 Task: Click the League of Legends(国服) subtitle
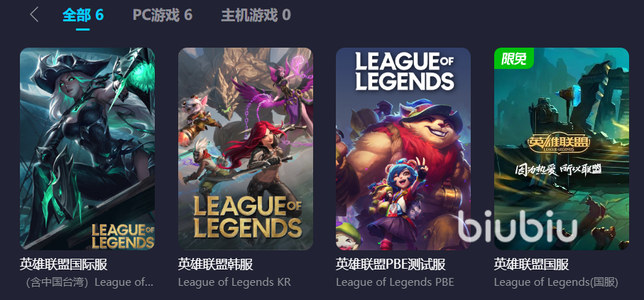coord(556,283)
